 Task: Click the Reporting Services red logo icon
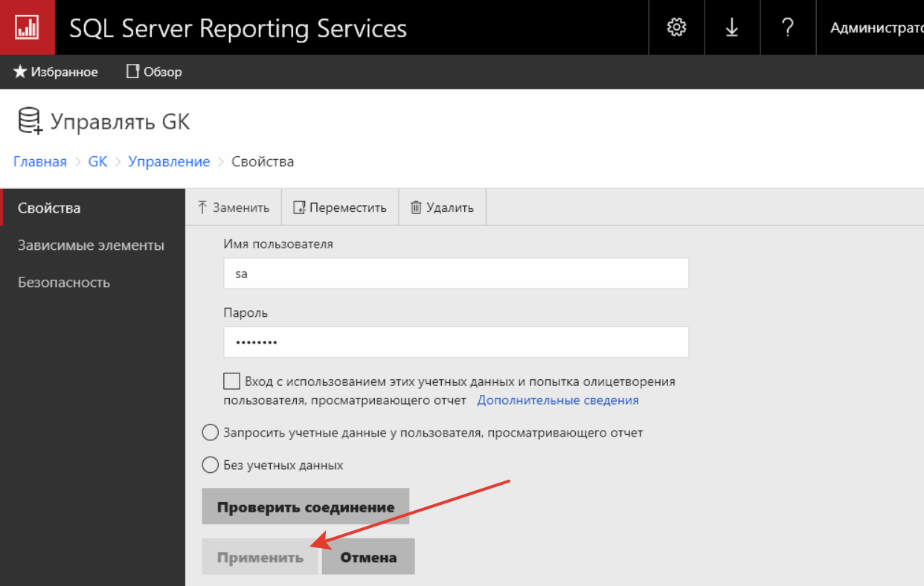coord(28,28)
